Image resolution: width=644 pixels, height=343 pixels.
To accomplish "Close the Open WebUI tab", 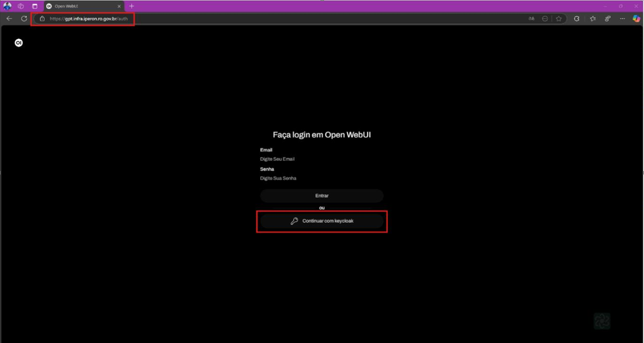I will (x=119, y=6).
